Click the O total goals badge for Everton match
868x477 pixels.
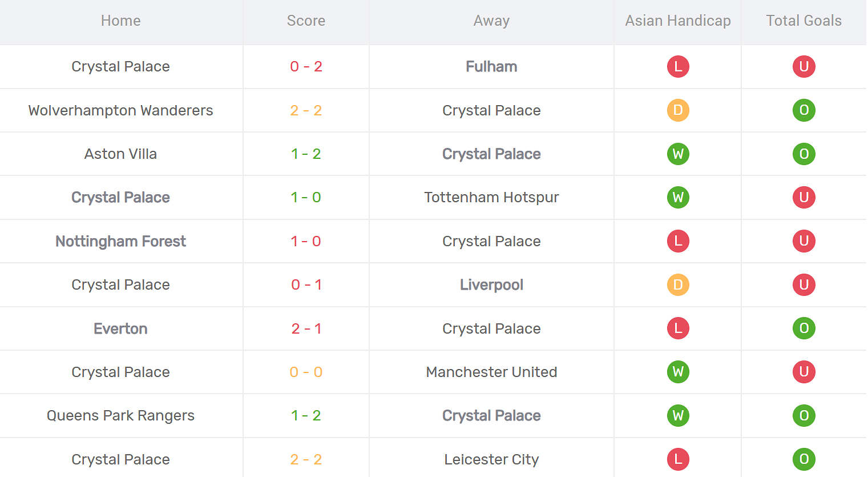click(804, 328)
